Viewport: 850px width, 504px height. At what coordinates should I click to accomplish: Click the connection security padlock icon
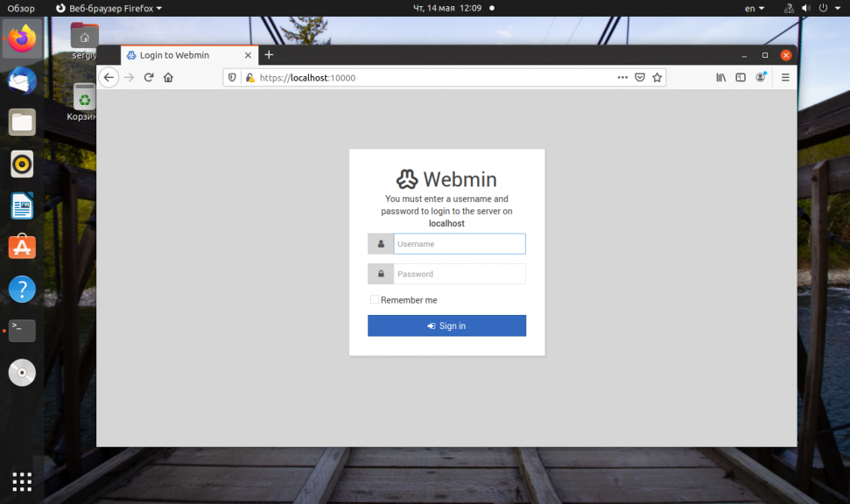coord(249,78)
